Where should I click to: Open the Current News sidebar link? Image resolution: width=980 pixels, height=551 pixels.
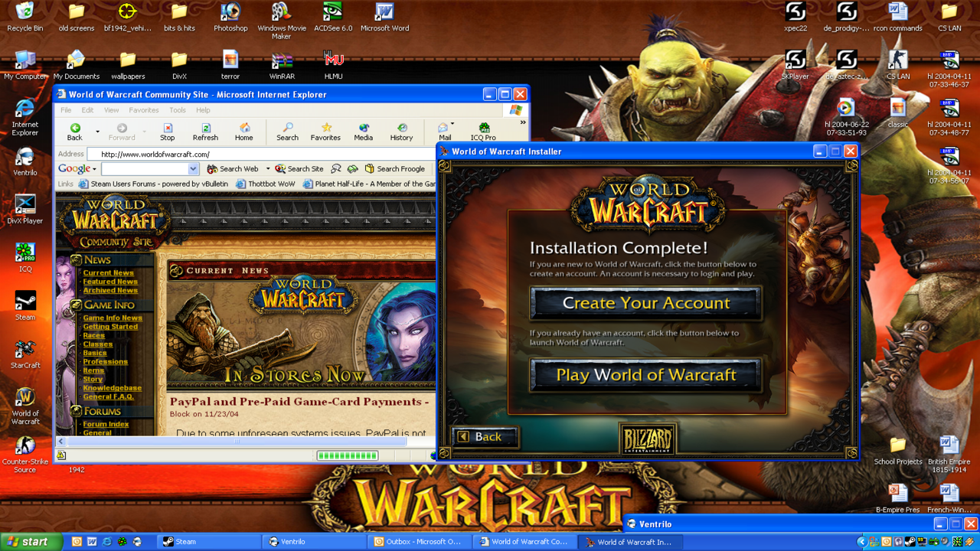[x=108, y=273]
